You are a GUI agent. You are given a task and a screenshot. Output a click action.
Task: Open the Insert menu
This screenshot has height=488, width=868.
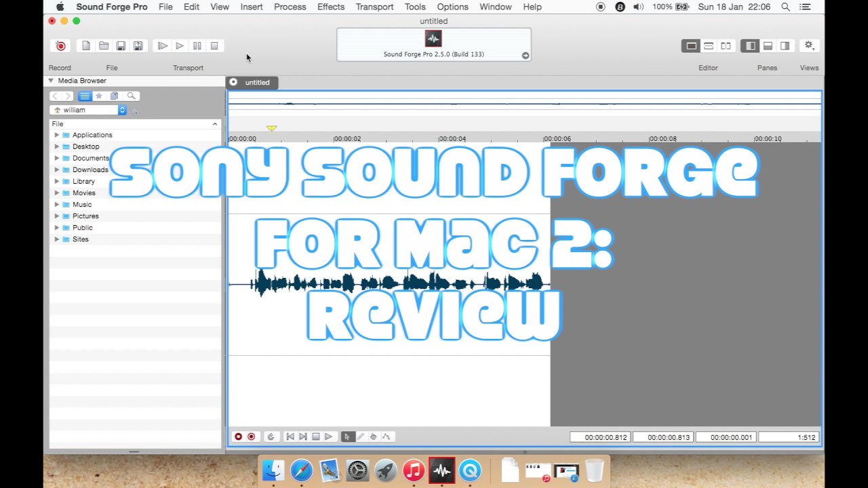click(x=252, y=7)
